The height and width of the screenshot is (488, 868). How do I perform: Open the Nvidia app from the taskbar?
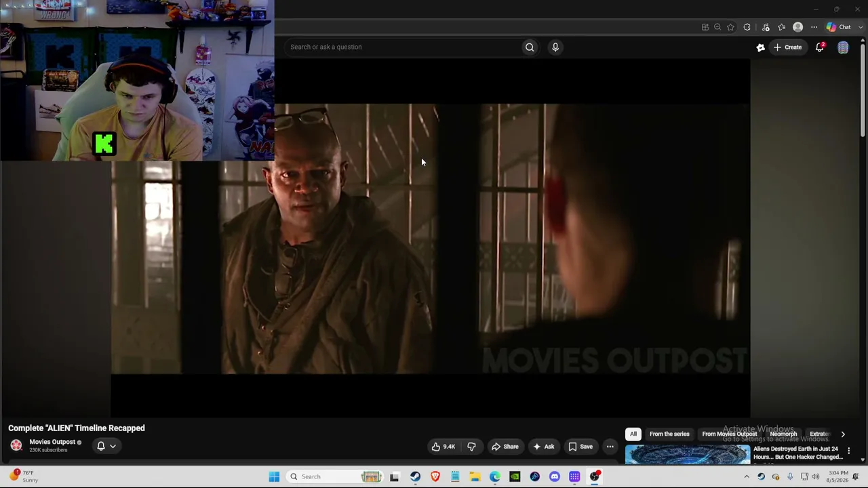coord(515,476)
